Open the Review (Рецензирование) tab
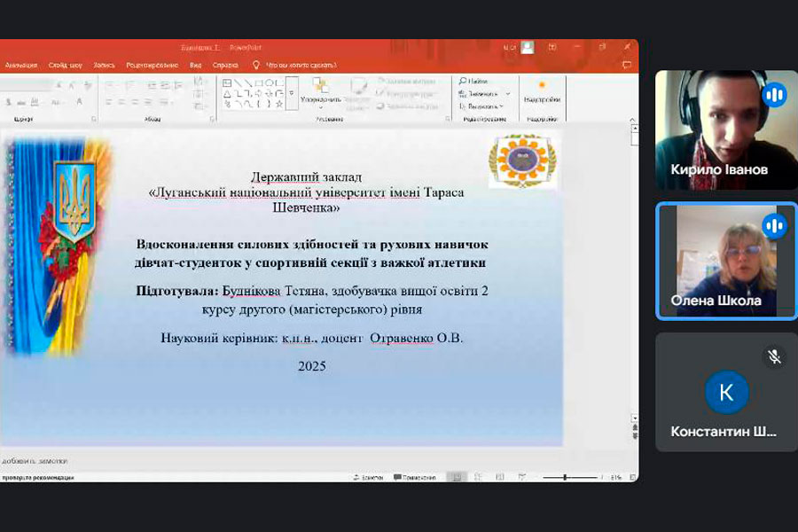The height and width of the screenshot is (532, 798). [x=151, y=65]
